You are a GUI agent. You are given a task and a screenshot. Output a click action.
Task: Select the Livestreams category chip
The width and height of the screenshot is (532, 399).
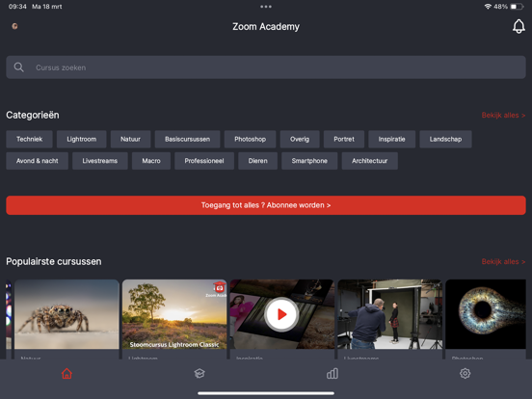[100, 161]
